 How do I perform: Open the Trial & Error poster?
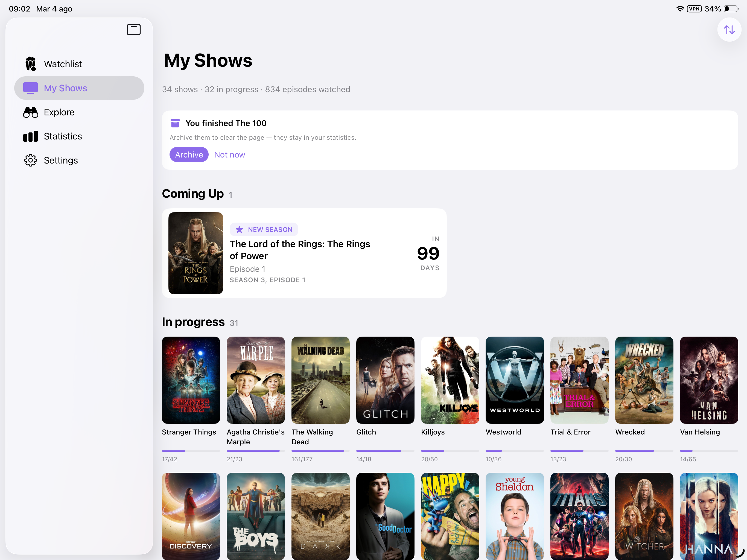coord(579,380)
